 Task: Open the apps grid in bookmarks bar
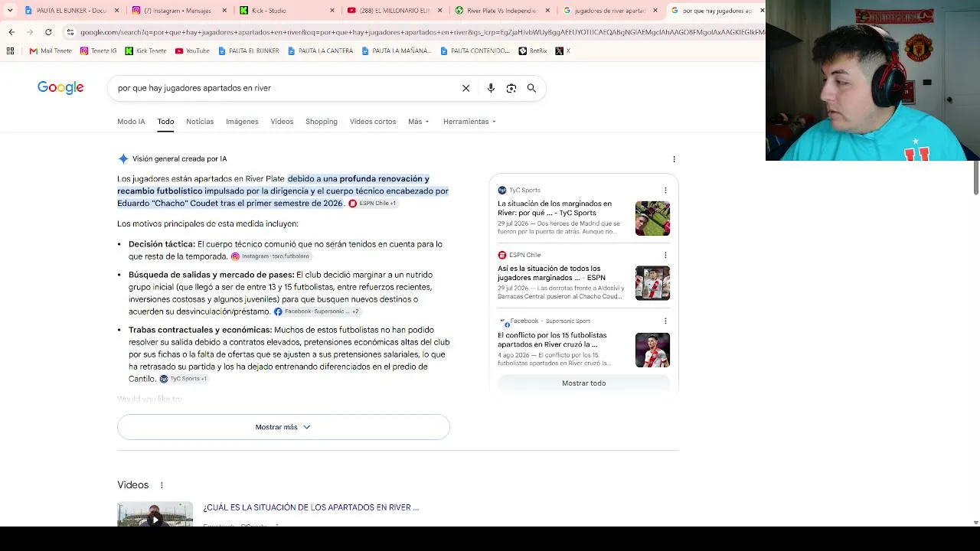point(10,51)
